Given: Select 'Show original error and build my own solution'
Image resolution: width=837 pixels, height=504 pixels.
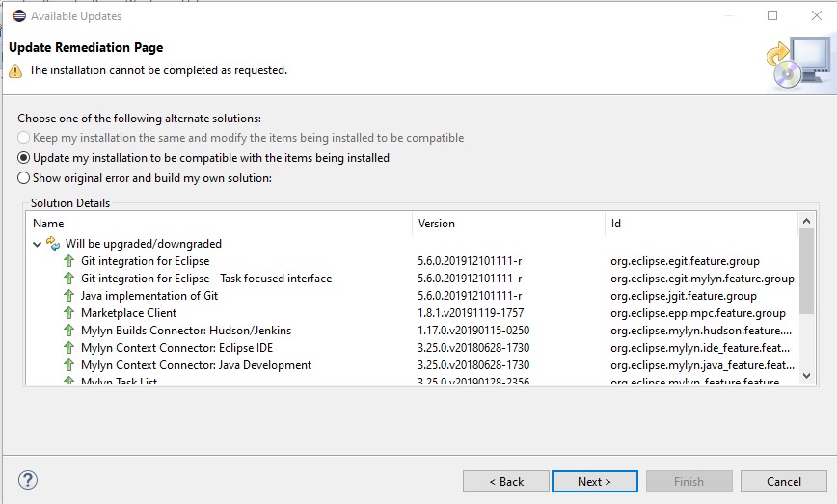Looking at the screenshot, I should 145,178.
